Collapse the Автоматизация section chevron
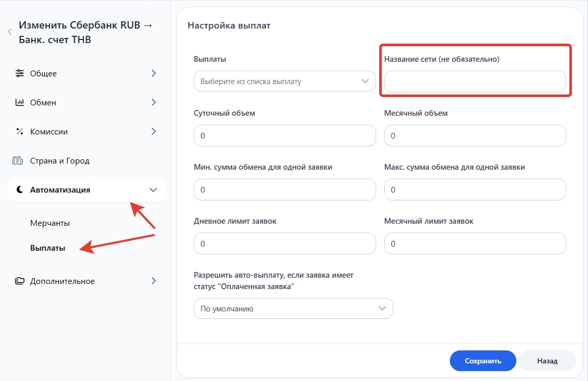The width and height of the screenshot is (588, 381). pos(153,190)
